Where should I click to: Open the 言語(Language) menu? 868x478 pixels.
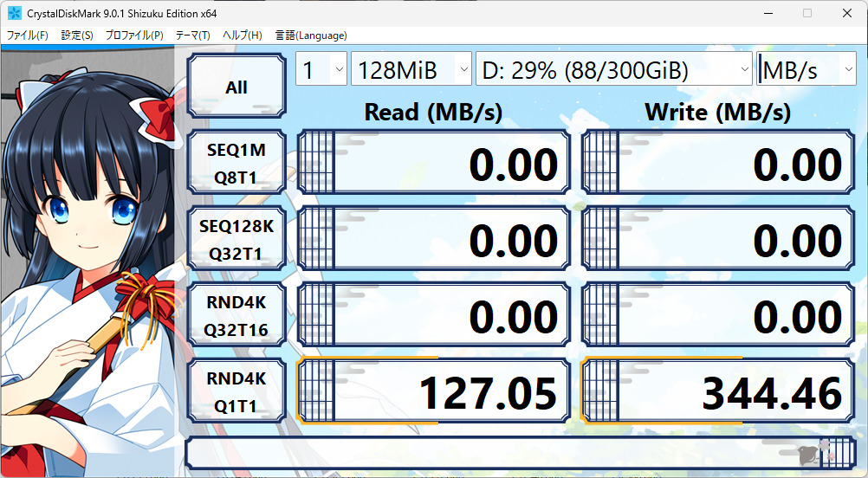[311, 36]
